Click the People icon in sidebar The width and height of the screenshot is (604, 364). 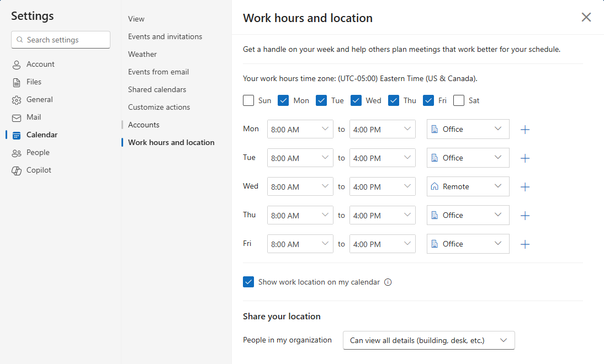17,153
